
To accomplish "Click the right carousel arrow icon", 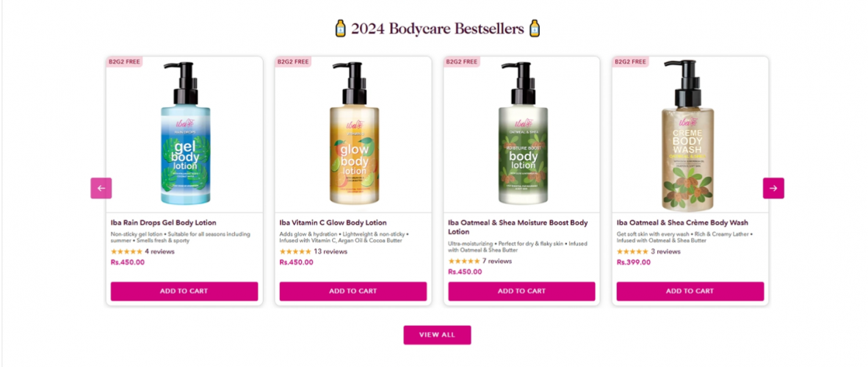I will (x=773, y=188).
